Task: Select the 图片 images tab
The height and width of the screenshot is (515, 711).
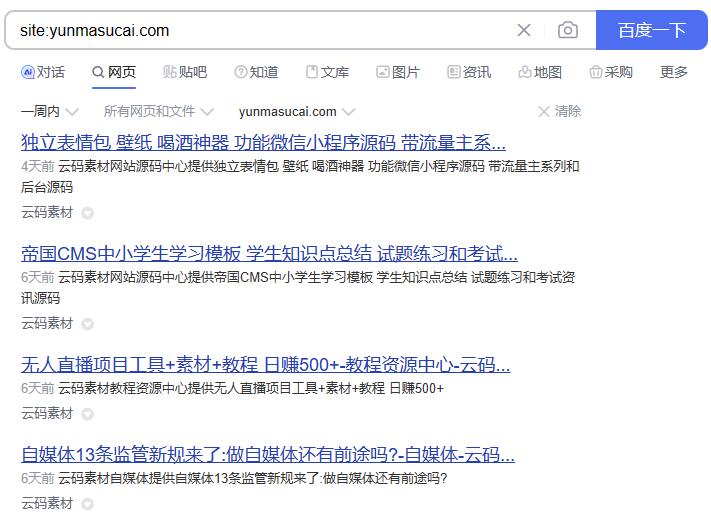Action: pos(398,72)
